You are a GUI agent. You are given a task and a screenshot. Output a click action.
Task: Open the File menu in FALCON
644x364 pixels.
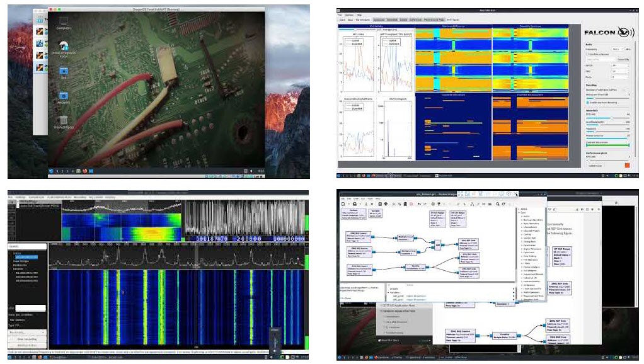click(340, 14)
